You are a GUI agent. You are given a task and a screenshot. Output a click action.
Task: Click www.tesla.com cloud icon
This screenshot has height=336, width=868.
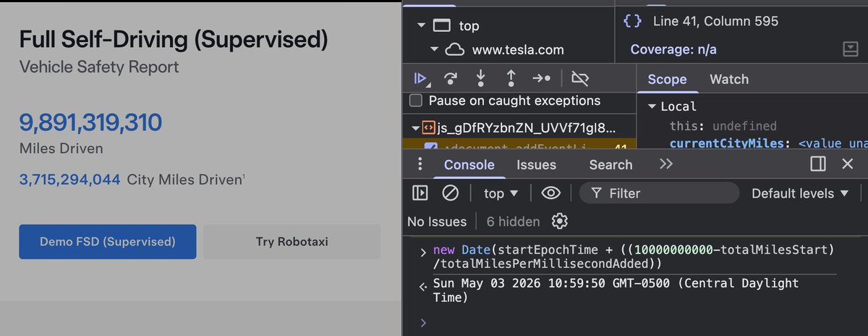point(455,50)
